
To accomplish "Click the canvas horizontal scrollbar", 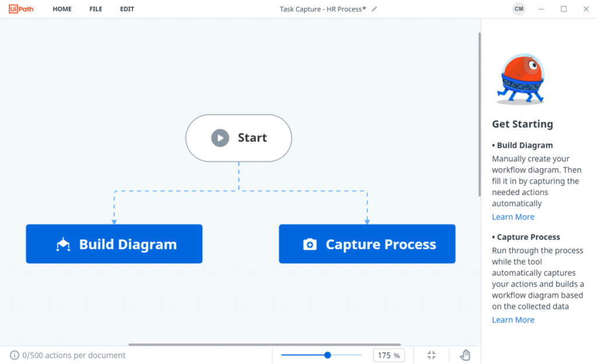I will pyautogui.click(x=265, y=345).
